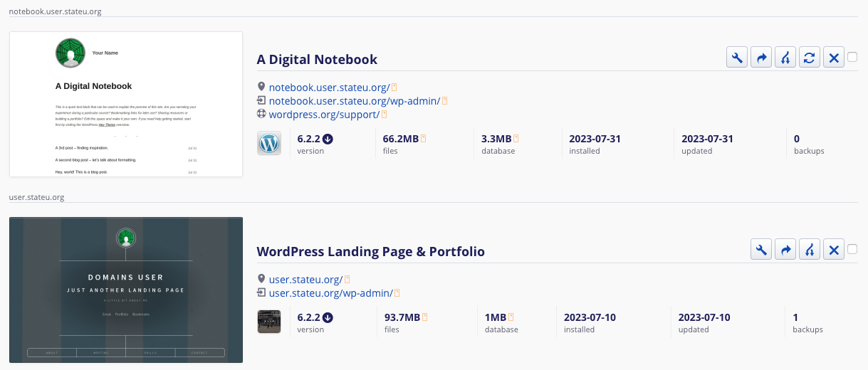The image size is (868, 370).
Task: Click orange icon next to 3.3MB database
Action: (516, 139)
